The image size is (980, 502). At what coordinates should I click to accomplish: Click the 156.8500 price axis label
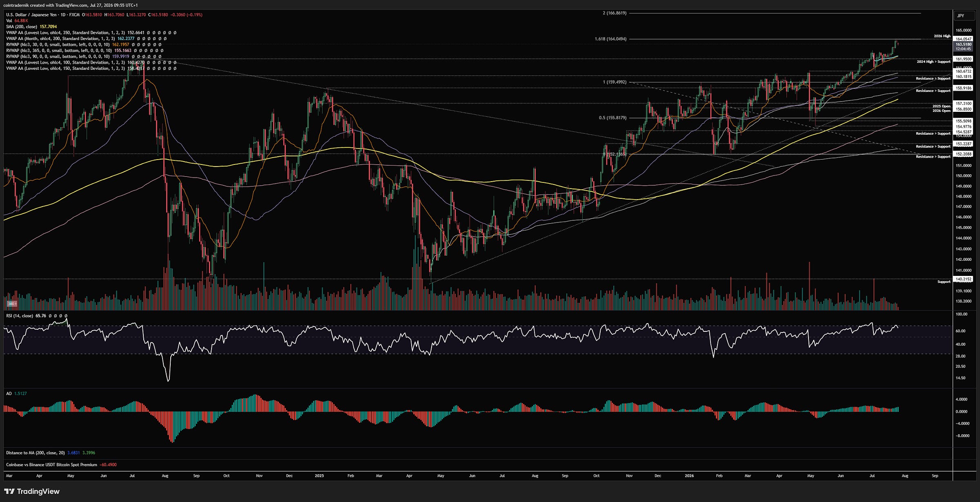(964, 109)
